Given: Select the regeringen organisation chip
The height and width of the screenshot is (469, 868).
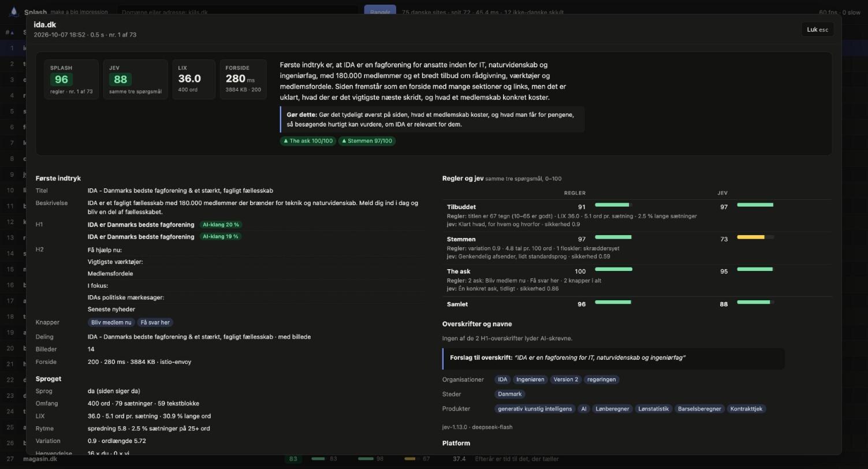Looking at the screenshot, I should pyautogui.click(x=601, y=379).
